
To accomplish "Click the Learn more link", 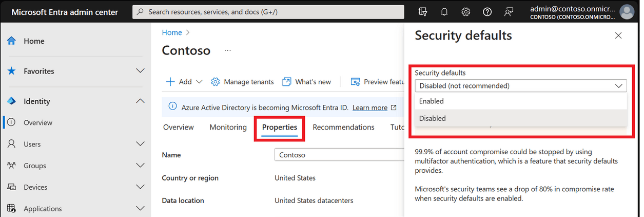I will 369,107.
